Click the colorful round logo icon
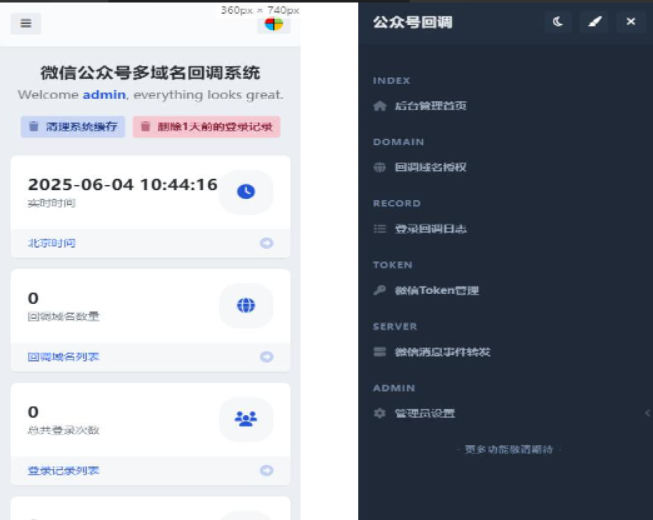This screenshot has height=520, width=653. tap(274, 24)
